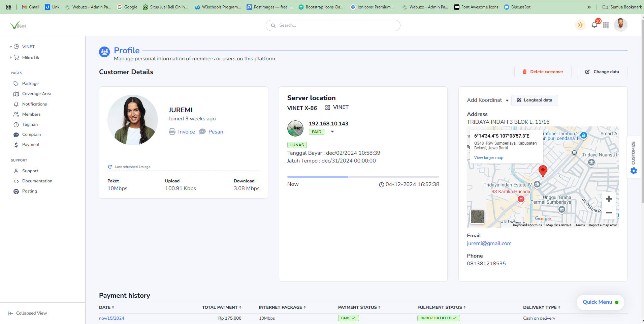Click the VINET grid icon in Server location
Image resolution: width=644 pixels, height=324 pixels.
[327, 108]
